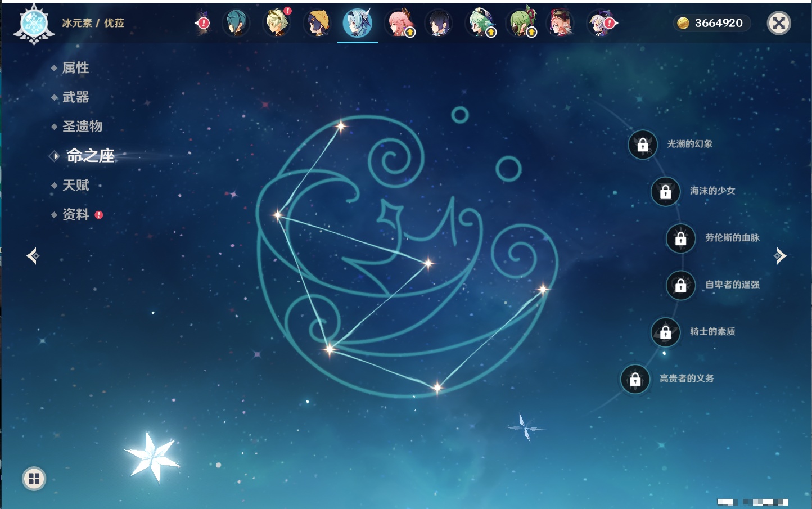Screen dimensions: 812x509
Task: Click the 骑士的素质 constellation name
Action: click(x=712, y=331)
